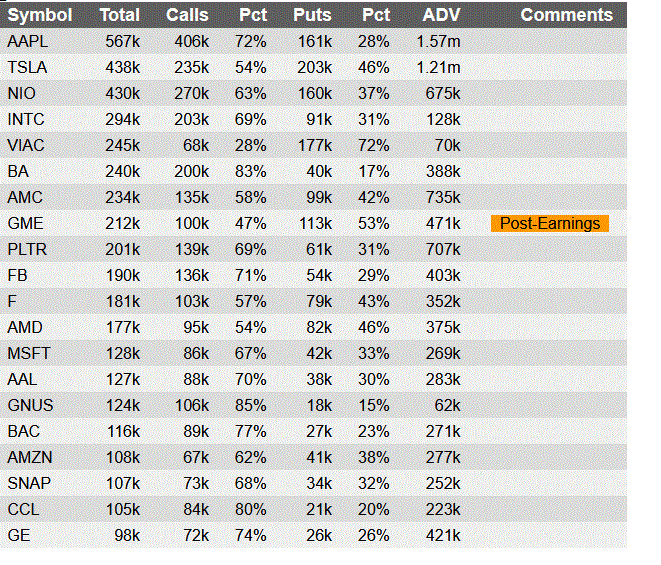Select the AAPL symbol cell
The width and height of the screenshot is (661, 565).
click(26, 41)
